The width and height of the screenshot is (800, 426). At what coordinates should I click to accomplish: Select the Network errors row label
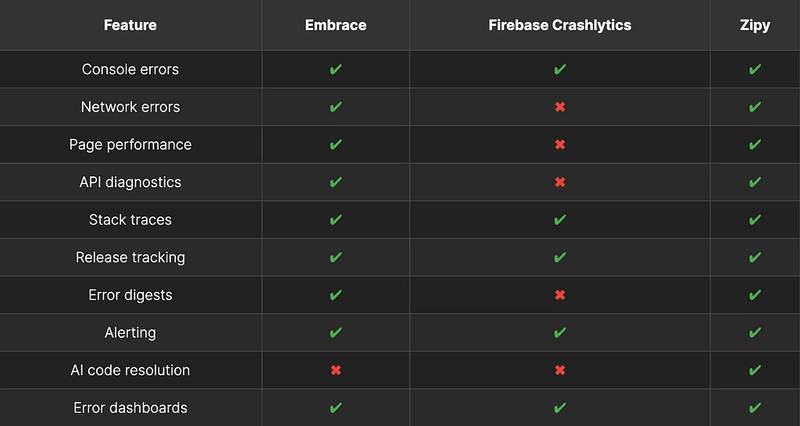[x=130, y=107]
